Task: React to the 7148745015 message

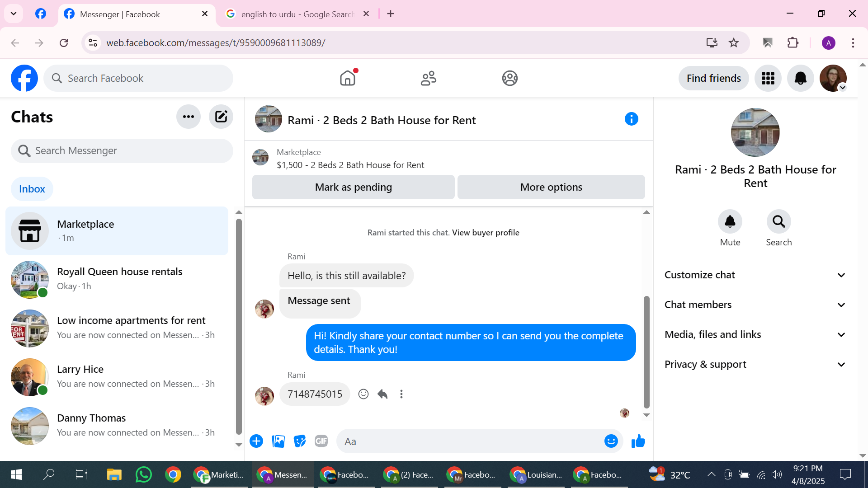Action: tap(363, 394)
